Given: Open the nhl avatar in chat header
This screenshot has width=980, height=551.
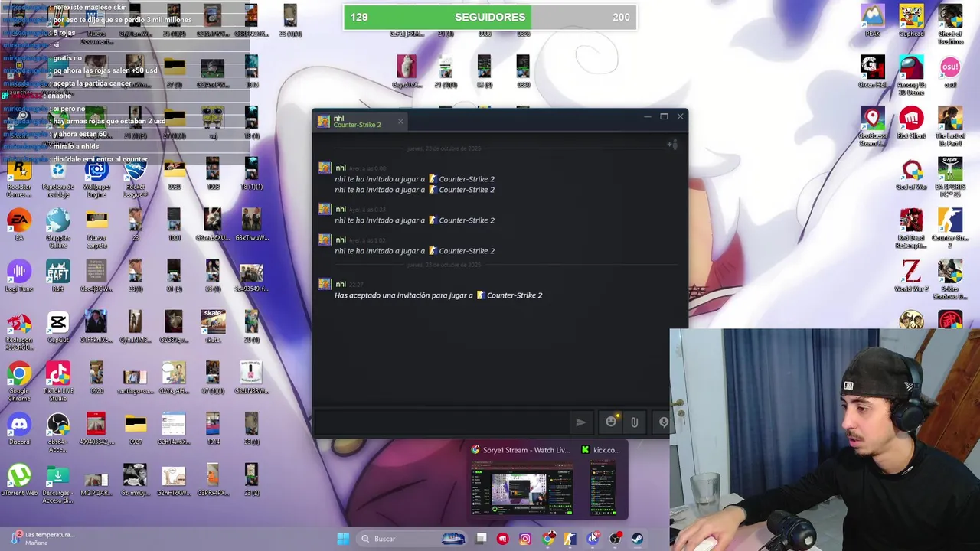Looking at the screenshot, I should (x=323, y=121).
